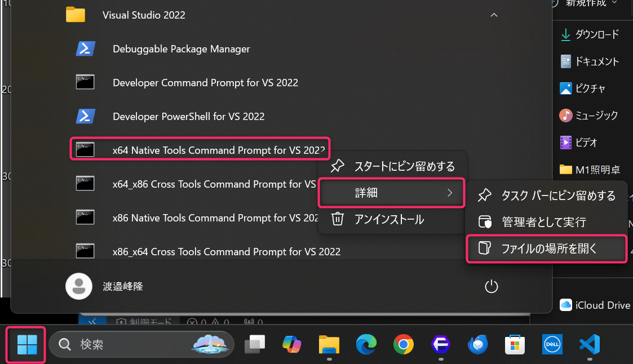Click the Developer Command Prompt console icon

(x=85, y=82)
